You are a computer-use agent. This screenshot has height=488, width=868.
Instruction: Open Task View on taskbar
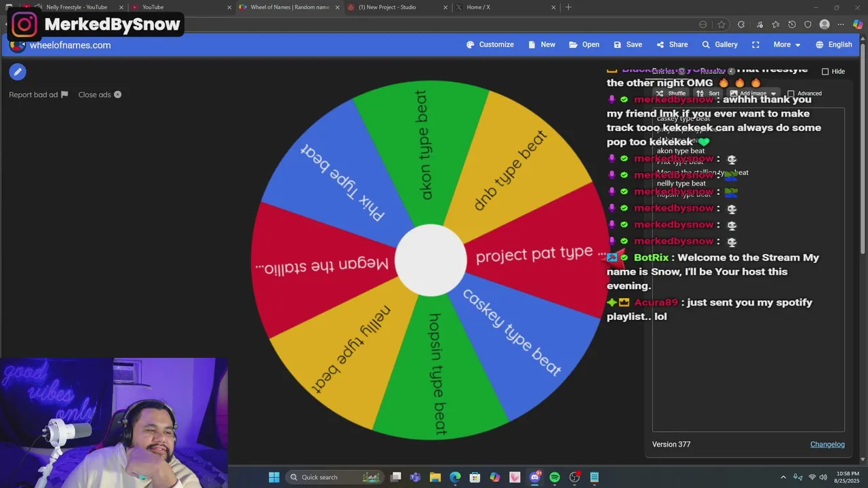pos(396,477)
